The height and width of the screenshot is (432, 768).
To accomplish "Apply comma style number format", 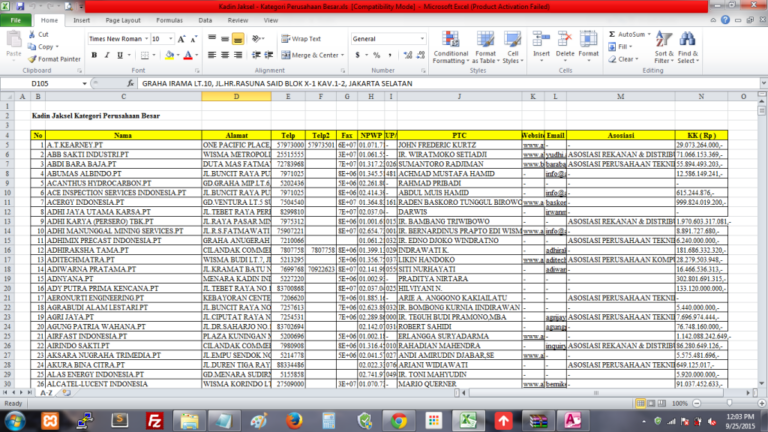I will tap(390, 55).
